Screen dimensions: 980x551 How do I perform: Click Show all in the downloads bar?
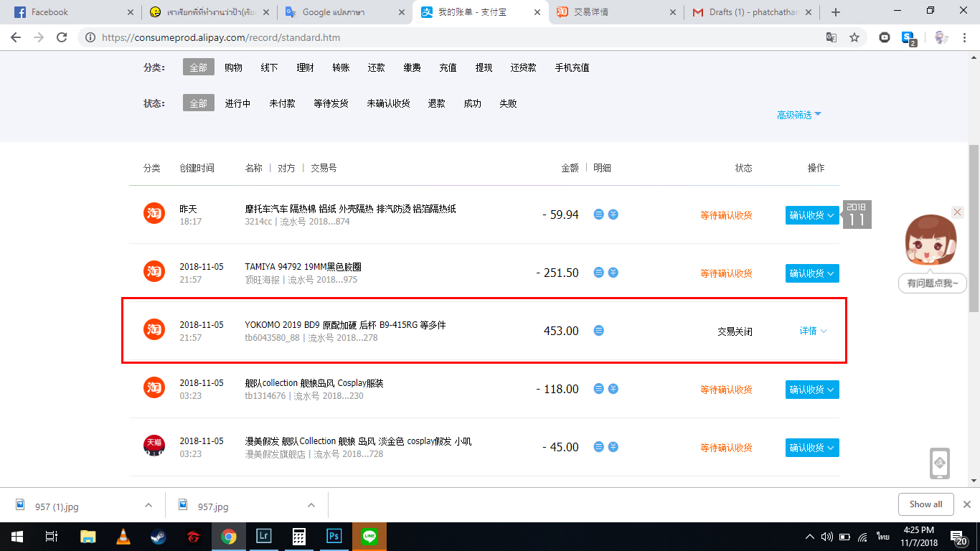click(x=925, y=504)
